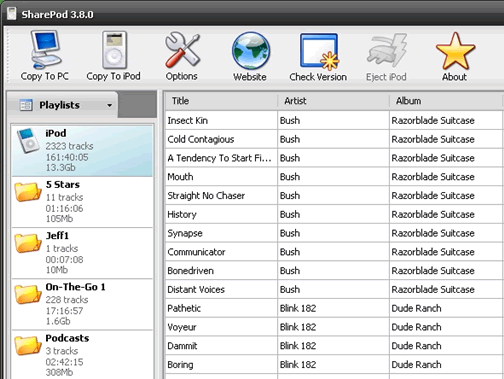This screenshot has height=379, width=504.
Task: Open the Website globe icon
Action: coord(251,50)
